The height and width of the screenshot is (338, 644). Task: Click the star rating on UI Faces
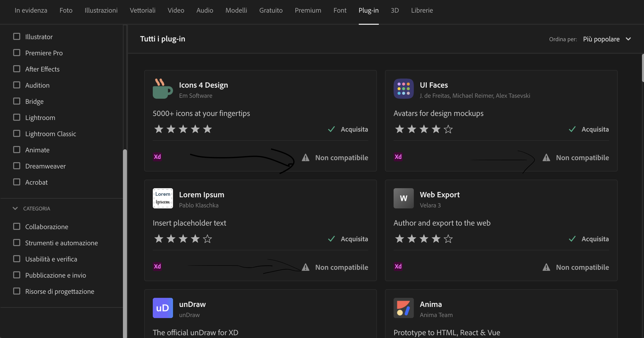coord(424,129)
